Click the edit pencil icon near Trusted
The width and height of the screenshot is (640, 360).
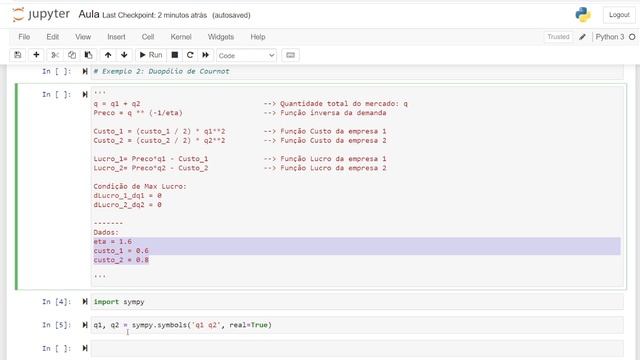(x=582, y=37)
